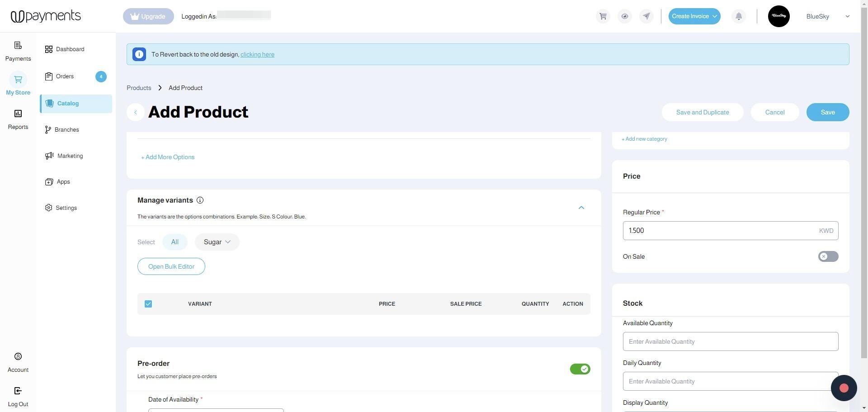Click Save and Duplicate button
Image resolution: width=868 pixels, height=412 pixels.
tap(703, 112)
